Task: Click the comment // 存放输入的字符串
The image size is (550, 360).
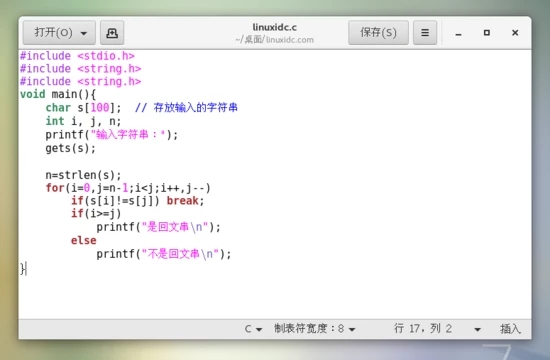Action: [186, 107]
